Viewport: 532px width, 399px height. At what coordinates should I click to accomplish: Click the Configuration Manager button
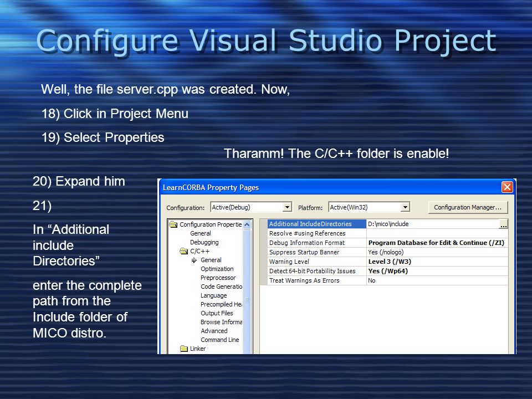468,207
